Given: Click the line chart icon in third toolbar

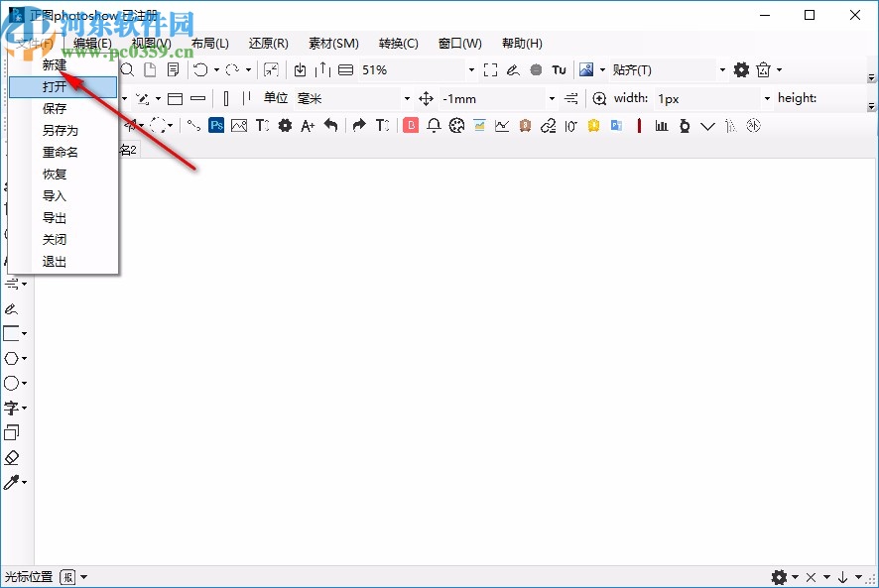Looking at the screenshot, I should coord(502,126).
